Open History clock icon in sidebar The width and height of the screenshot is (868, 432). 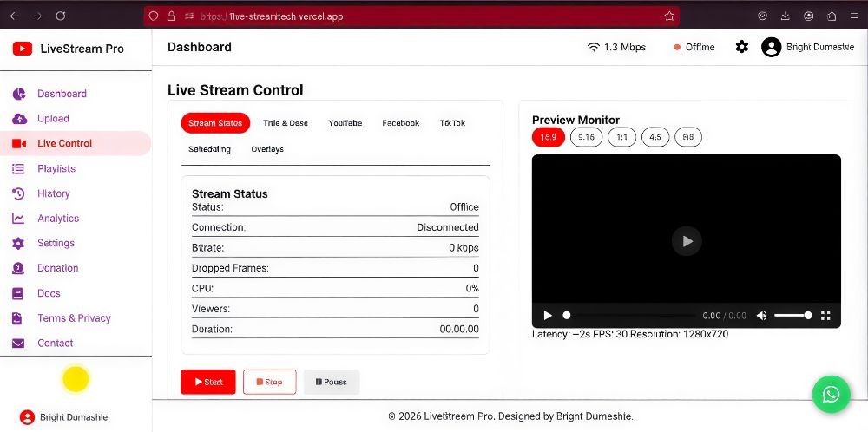pos(18,193)
